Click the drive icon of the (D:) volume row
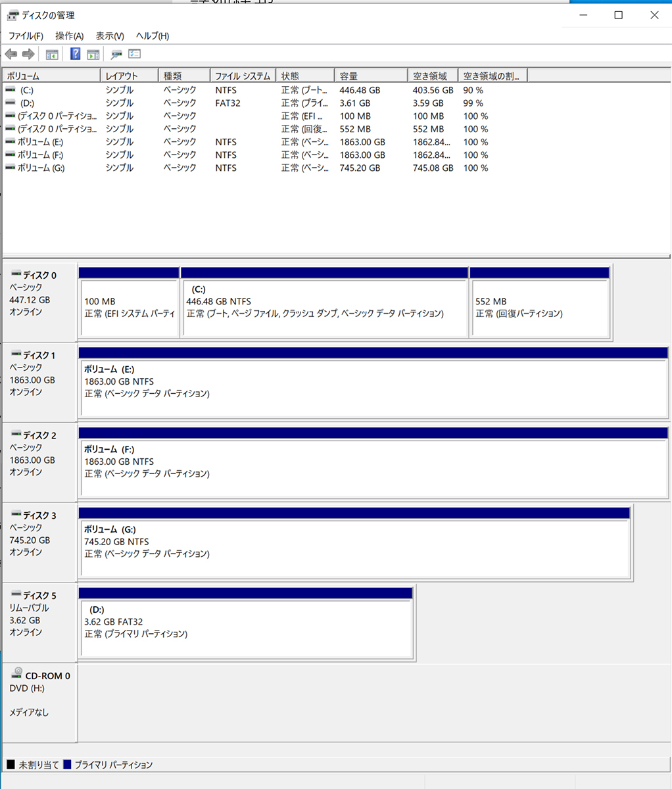The image size is (672, 789). (x=11, y=103)
